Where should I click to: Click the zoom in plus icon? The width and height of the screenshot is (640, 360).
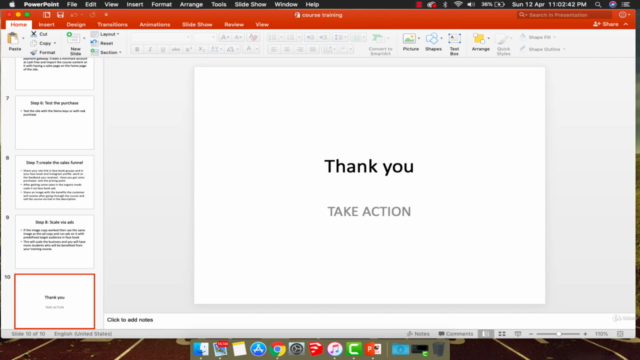pos(585,334)
